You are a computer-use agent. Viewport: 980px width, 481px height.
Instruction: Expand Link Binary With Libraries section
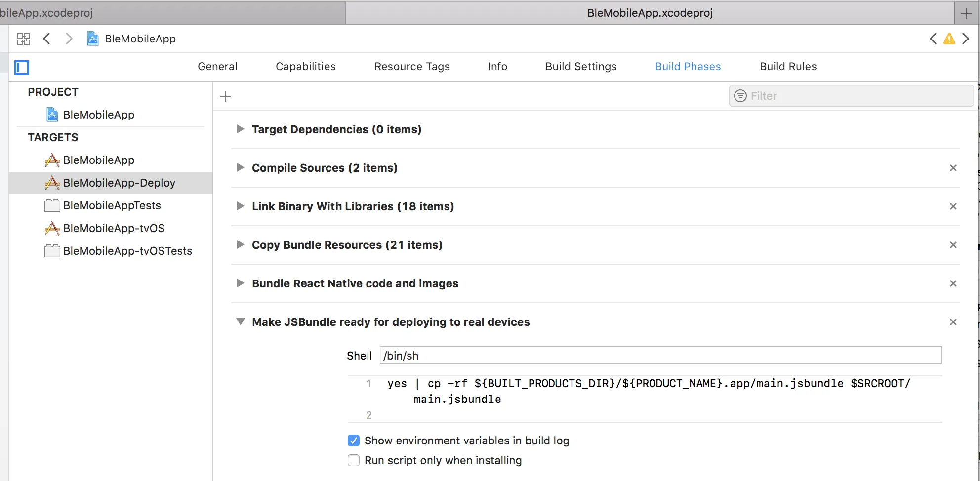point(241,206)
